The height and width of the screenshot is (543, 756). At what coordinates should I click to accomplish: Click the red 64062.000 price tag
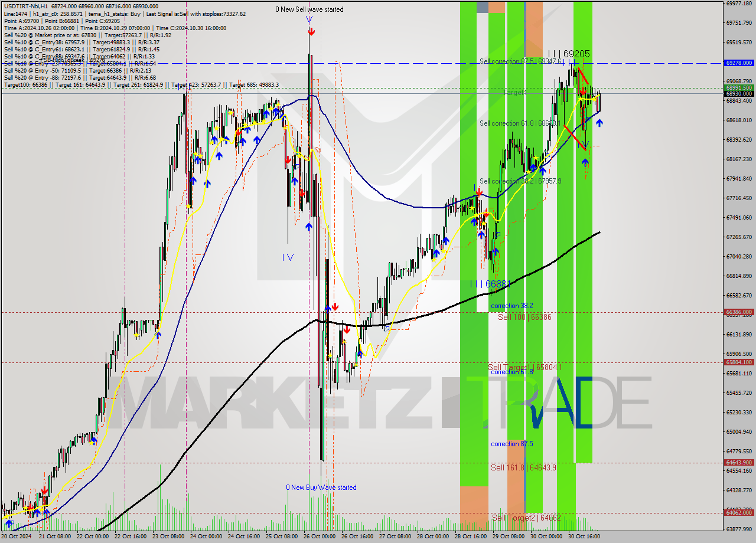coord(739,513)
